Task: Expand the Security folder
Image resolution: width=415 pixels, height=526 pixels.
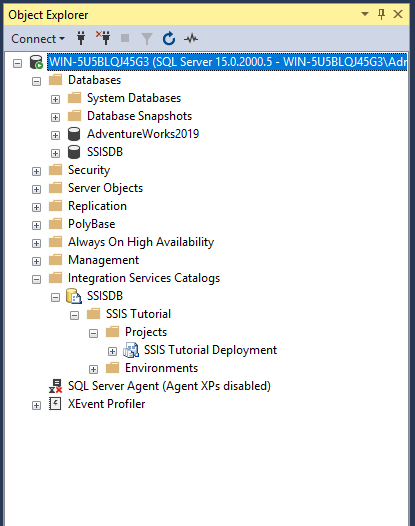Action: coord(36,172)
